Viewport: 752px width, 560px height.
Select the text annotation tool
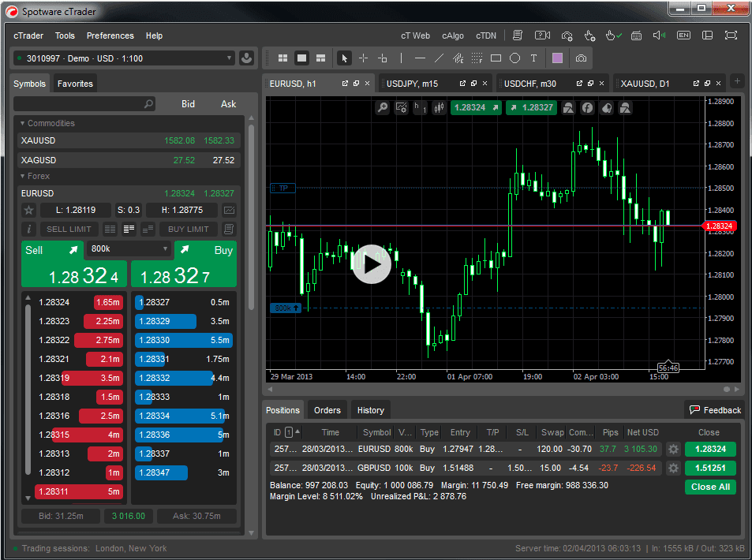[x=533, y=58]
